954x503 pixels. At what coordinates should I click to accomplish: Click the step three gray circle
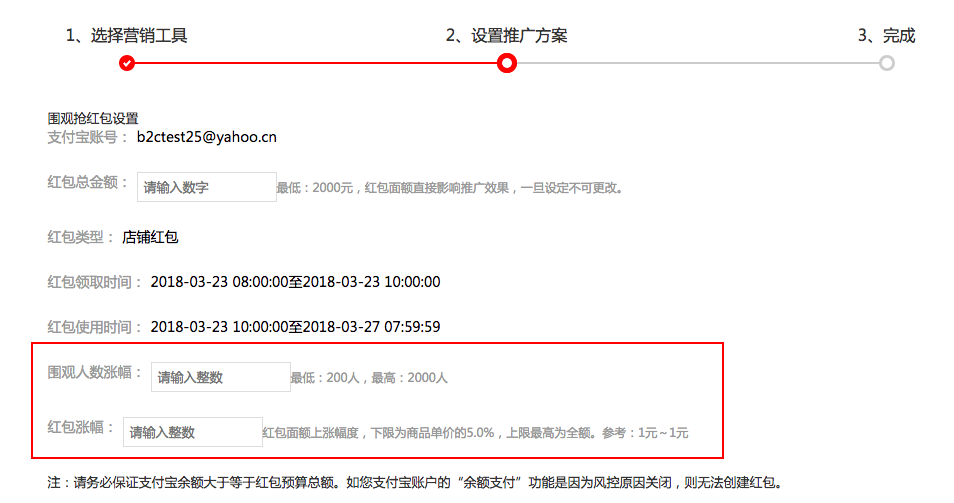(x=886, y=63)
